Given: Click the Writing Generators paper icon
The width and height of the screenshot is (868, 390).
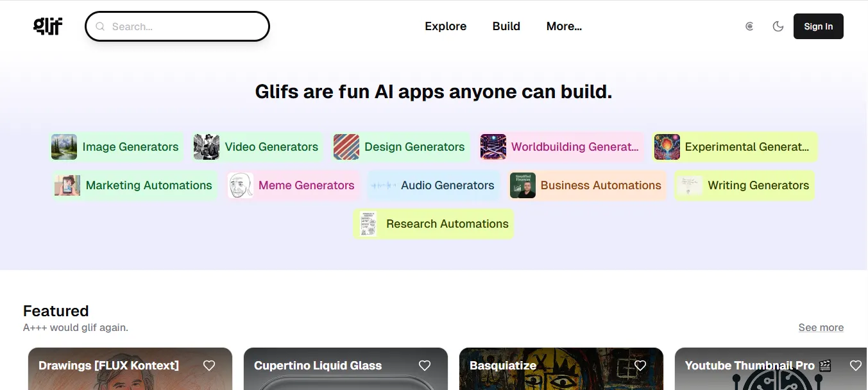Looking at the screenshot, I should coord(690,185).
